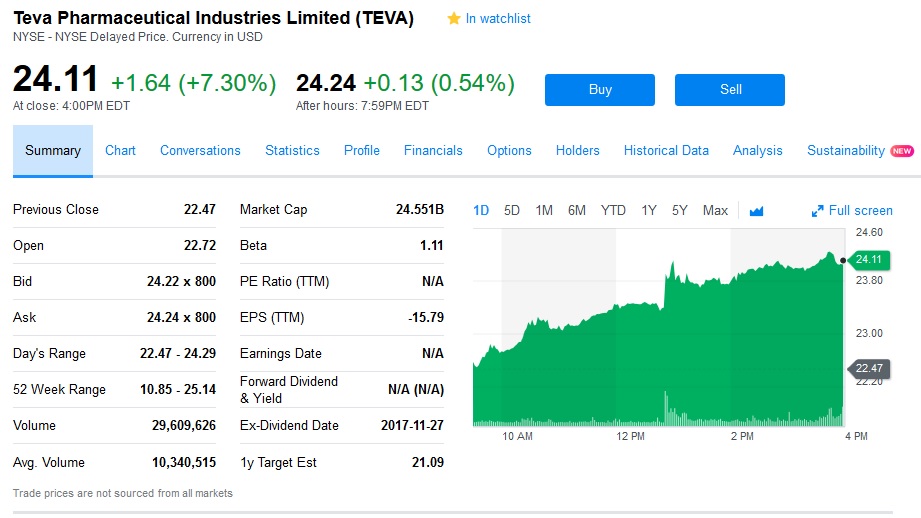Screen dimensions: 921x518
Task: Switch to the Options tab
Action: tap(509, 151)
